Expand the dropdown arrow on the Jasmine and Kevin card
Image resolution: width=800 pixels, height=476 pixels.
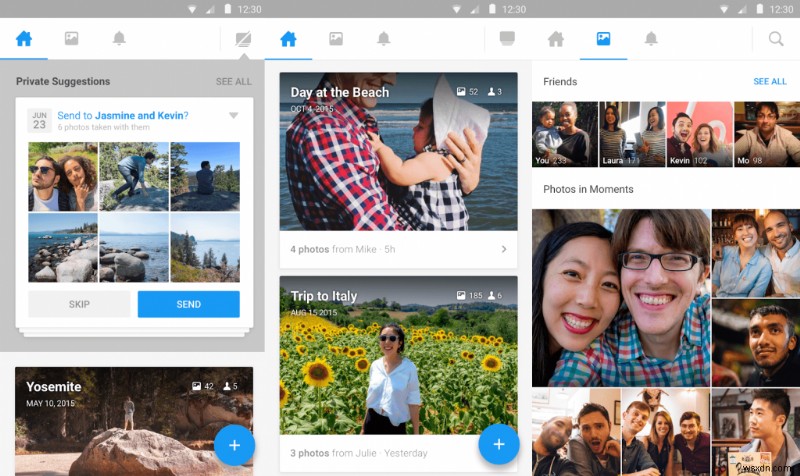tap(234, 115)
